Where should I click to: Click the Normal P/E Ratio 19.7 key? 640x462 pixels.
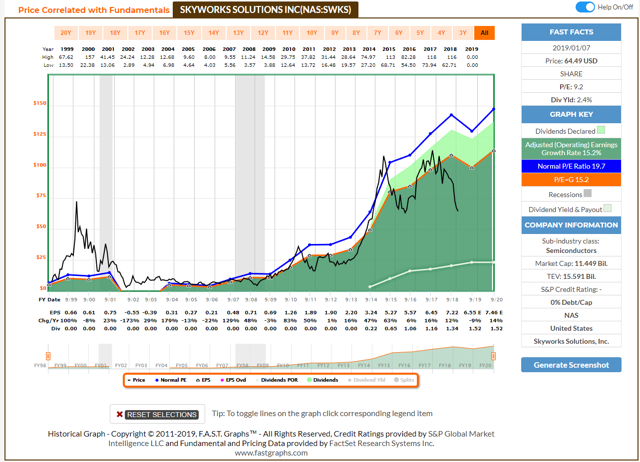coord(571,166)
